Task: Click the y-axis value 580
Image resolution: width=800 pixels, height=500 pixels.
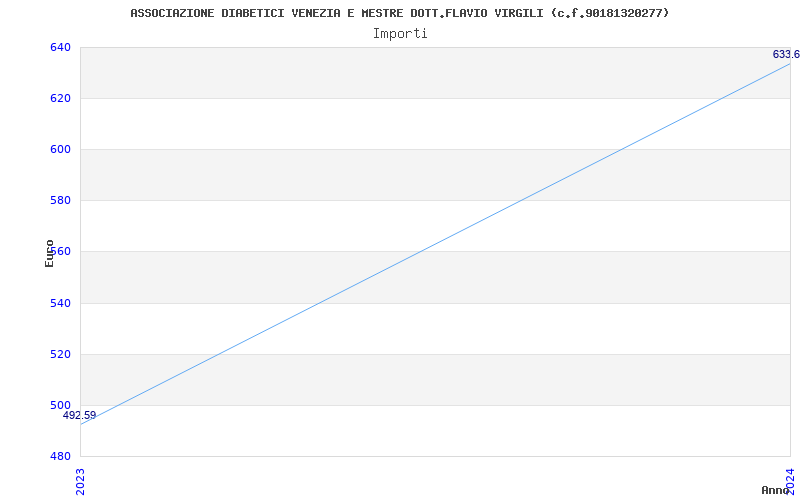Action: pyautogui.click(x=60, y=201)
